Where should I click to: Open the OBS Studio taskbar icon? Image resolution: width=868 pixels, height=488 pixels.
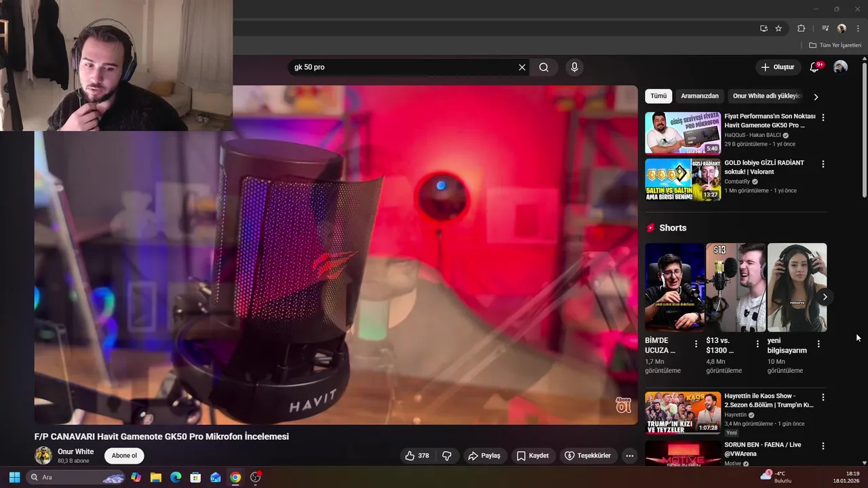256,477
